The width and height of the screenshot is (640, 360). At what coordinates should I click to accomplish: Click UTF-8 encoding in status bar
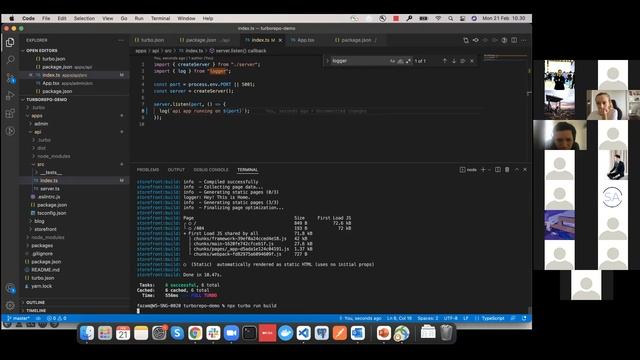[x=451, y=318]
